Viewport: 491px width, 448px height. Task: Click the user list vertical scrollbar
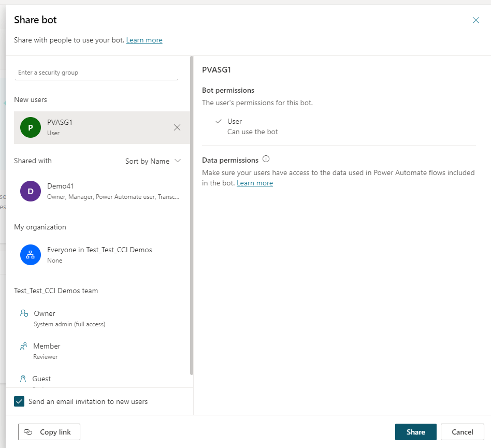[x=192, y=215]
